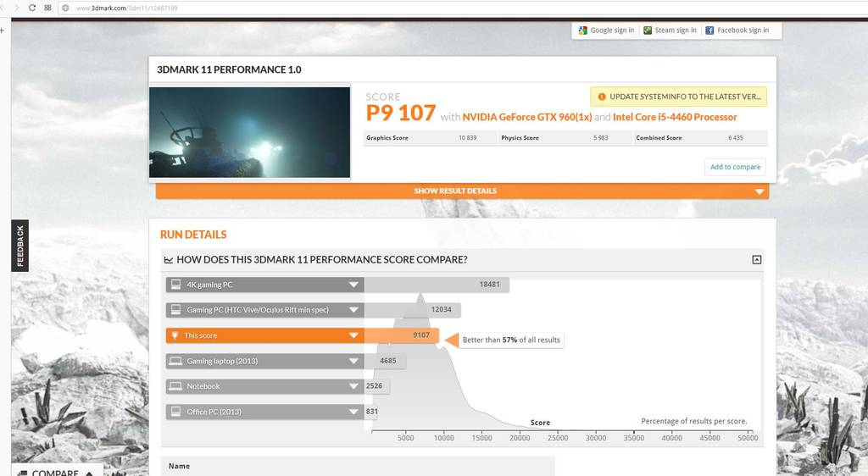The width and height of the screenshot is (868, 476).
Task: Open the This score dropdown arrow
Action: tap(353, 335)
